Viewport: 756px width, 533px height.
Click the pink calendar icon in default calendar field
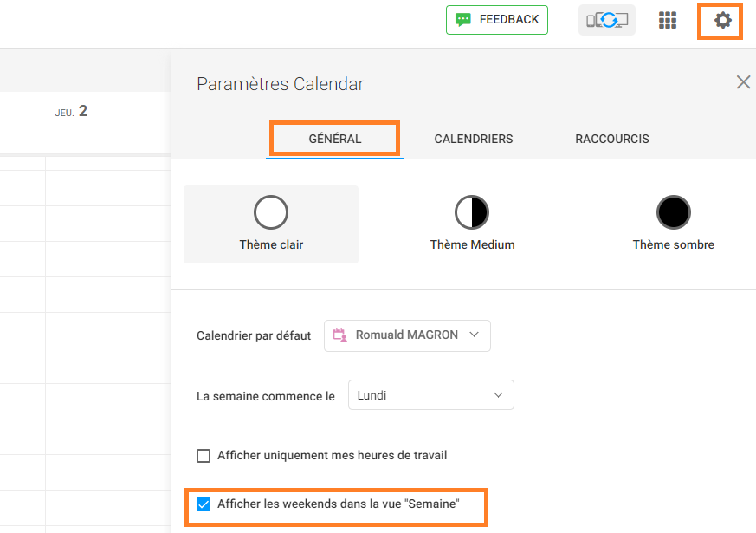pyautogui.click(x=340, y=335)
